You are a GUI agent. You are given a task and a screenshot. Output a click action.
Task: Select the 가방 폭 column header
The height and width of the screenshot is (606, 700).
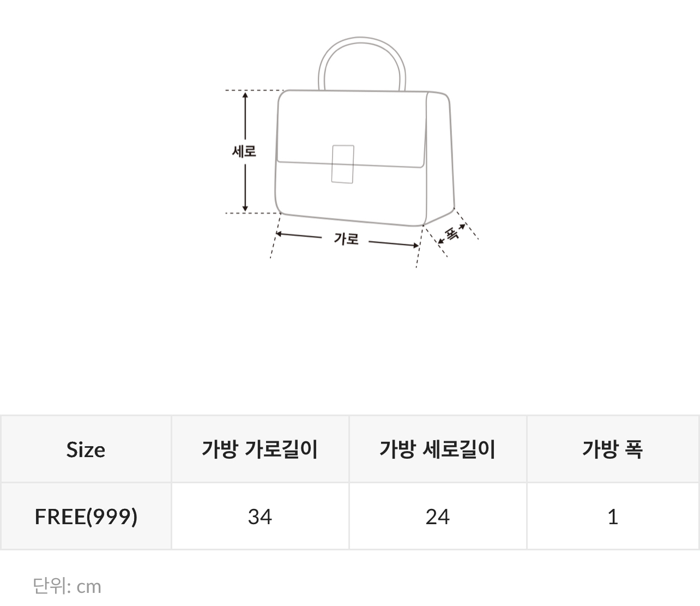pyautogui.click(x=613, y=449)
